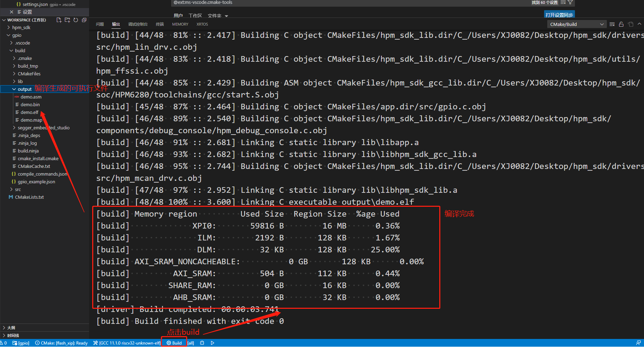Click the debug bug icon in status bar
The height and width of the screenshot is (347, 644).
tap(202, 343)
